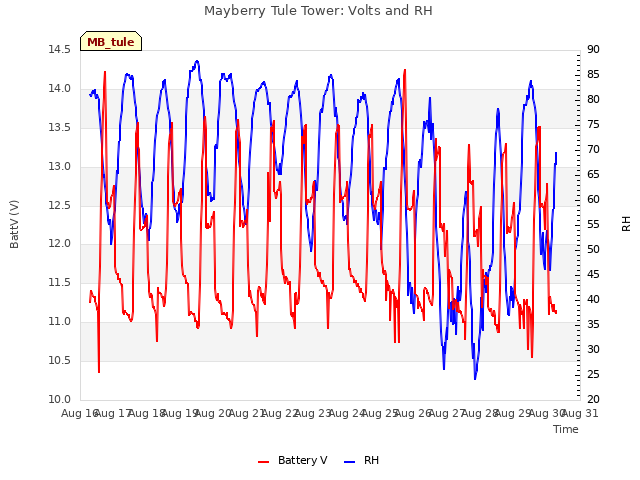
Task: Click the Aug 31 date label
Action: 580,413
